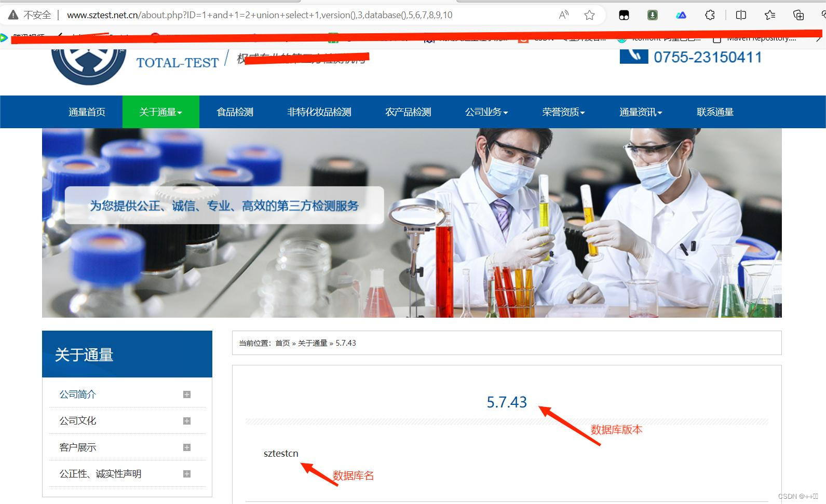Open the Extensions puzzle icon
The width and height of the screenshot is (826, 504).
coord(710,15)
